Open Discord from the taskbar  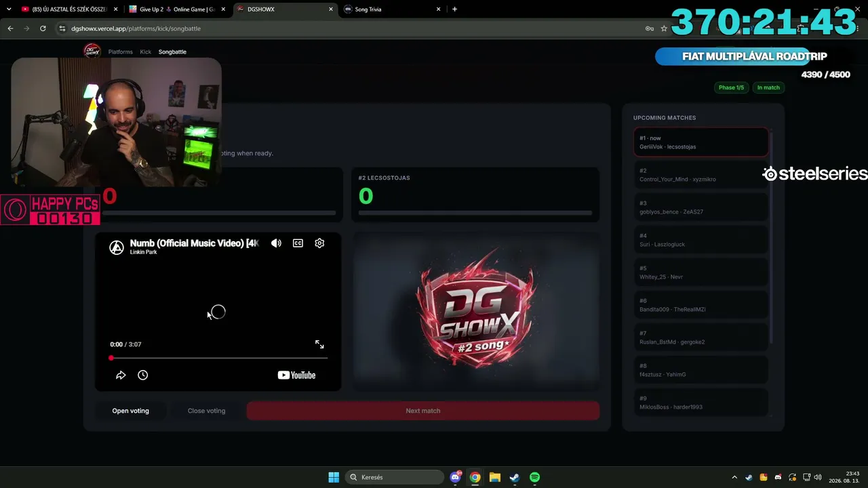pyautogui.click(x=456, y=477)
